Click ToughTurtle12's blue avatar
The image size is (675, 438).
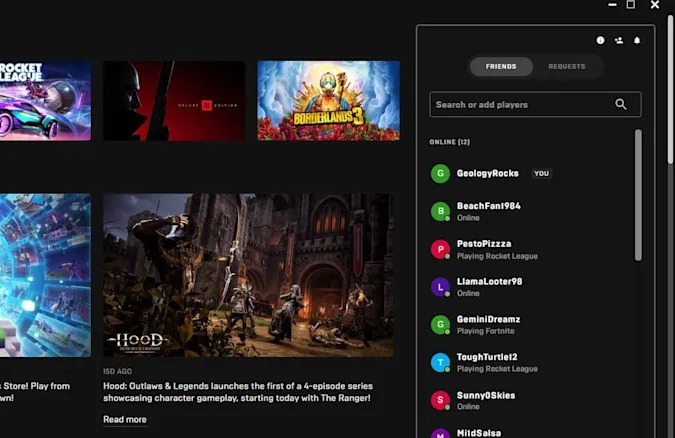[x=440, y=363]
